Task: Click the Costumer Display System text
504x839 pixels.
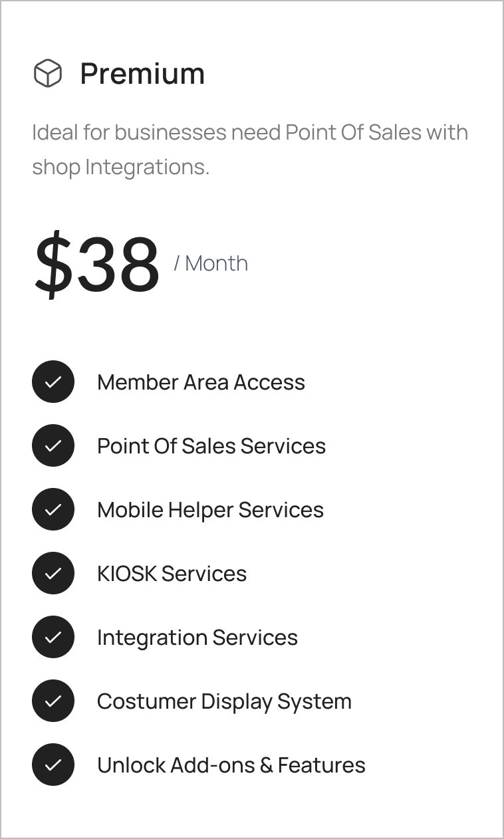Action: 224,701
